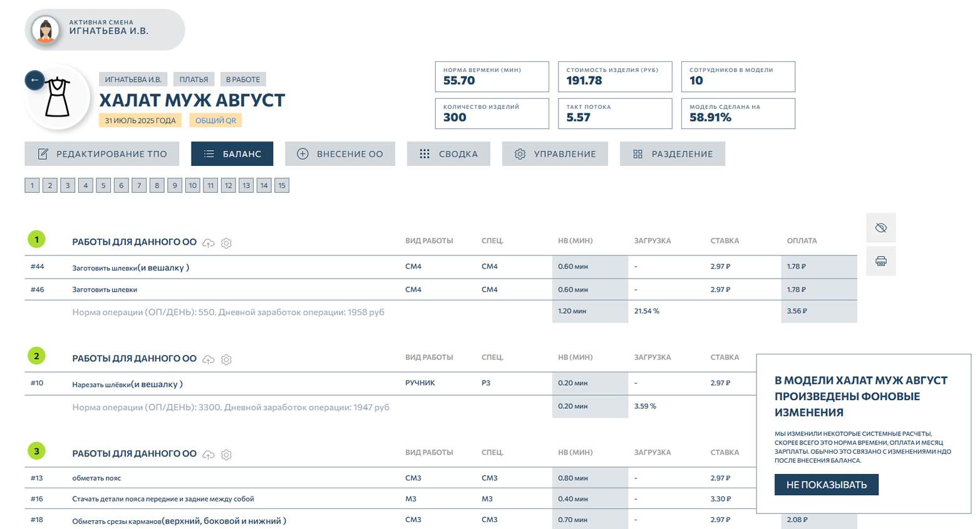The width and height of the screenshot is (980, 529).
Task: Click the 3.30 ₽ ставка value
Action: [x=721, y=499]
